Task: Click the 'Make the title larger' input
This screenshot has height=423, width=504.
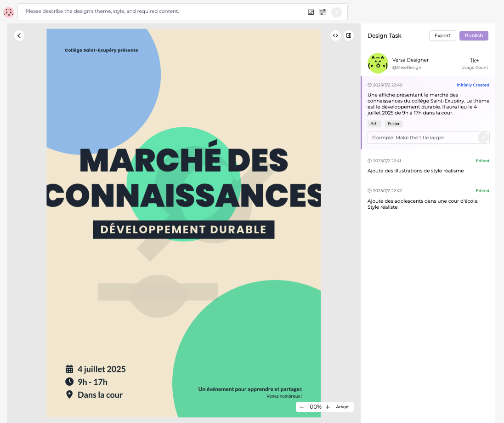Action: [x=423, y=137]
